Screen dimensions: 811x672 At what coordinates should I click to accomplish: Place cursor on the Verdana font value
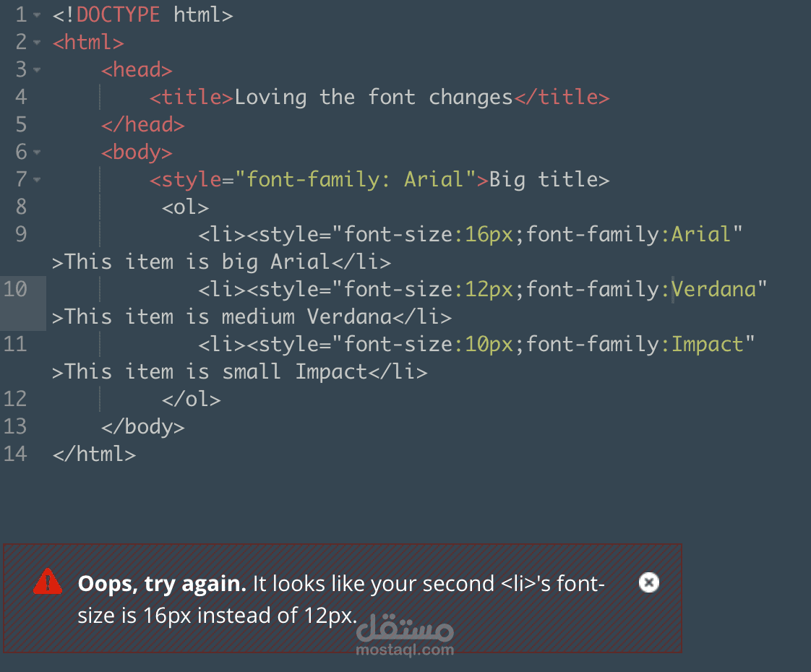point(714,290)
